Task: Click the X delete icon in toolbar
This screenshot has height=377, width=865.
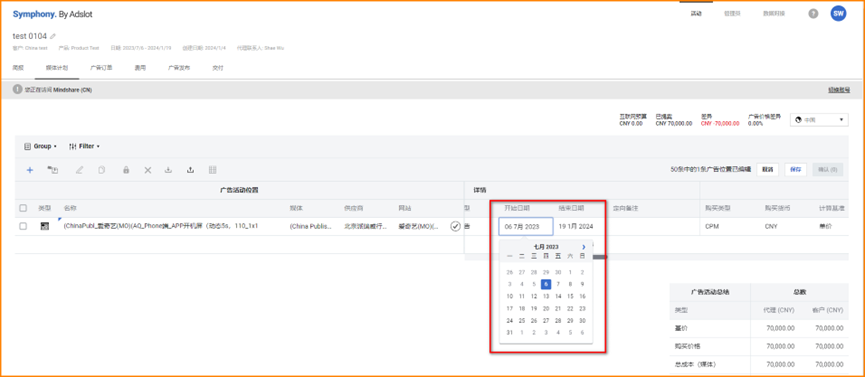Action: click(148, 171)
